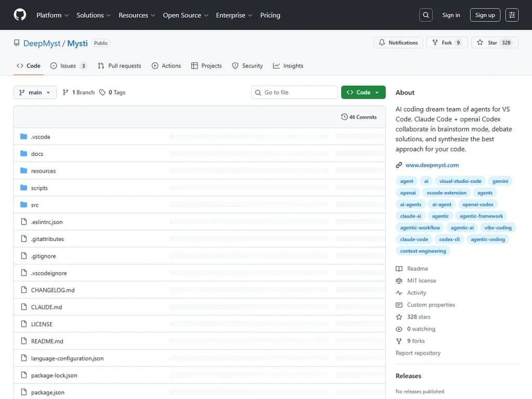Click the Activity pulse icon
The image size is (532, 399).
399,293
